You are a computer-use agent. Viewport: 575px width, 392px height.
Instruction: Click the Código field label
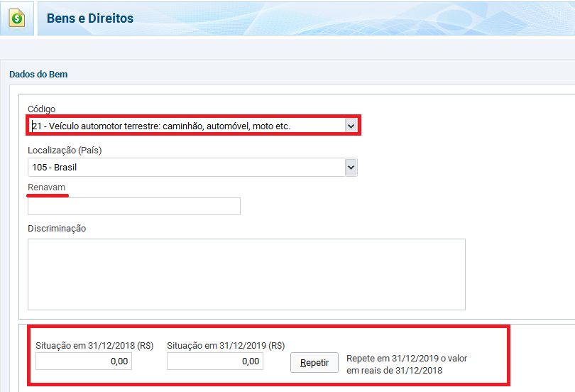(x=41, y=109)
